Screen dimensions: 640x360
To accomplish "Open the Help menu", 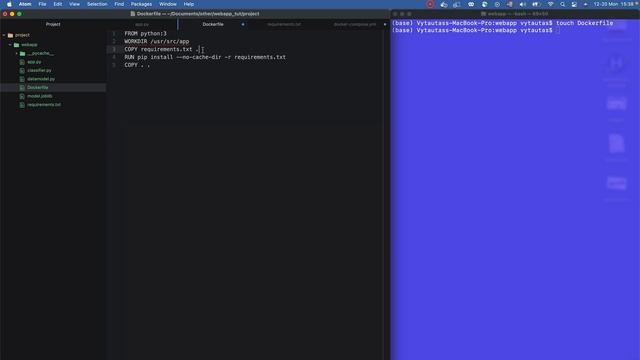I will click(189, 4).
